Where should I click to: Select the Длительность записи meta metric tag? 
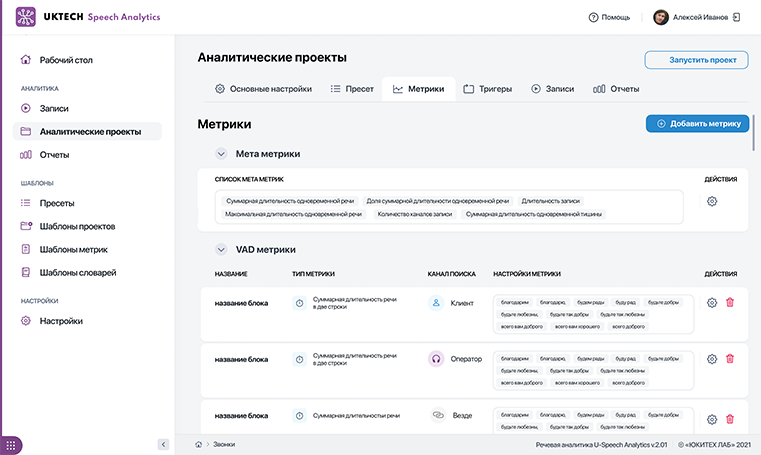pyautogui.click(x=550, y=201)
